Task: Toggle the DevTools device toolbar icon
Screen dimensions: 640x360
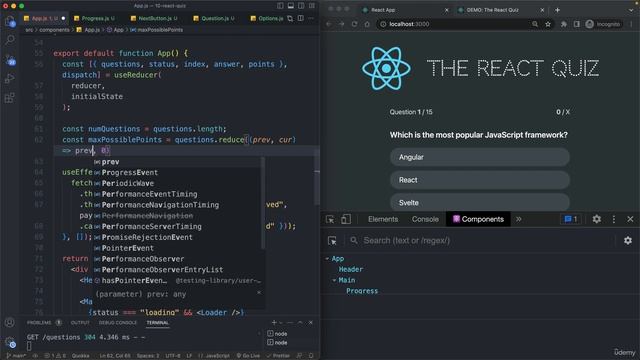Action: (x=346, y=219)
